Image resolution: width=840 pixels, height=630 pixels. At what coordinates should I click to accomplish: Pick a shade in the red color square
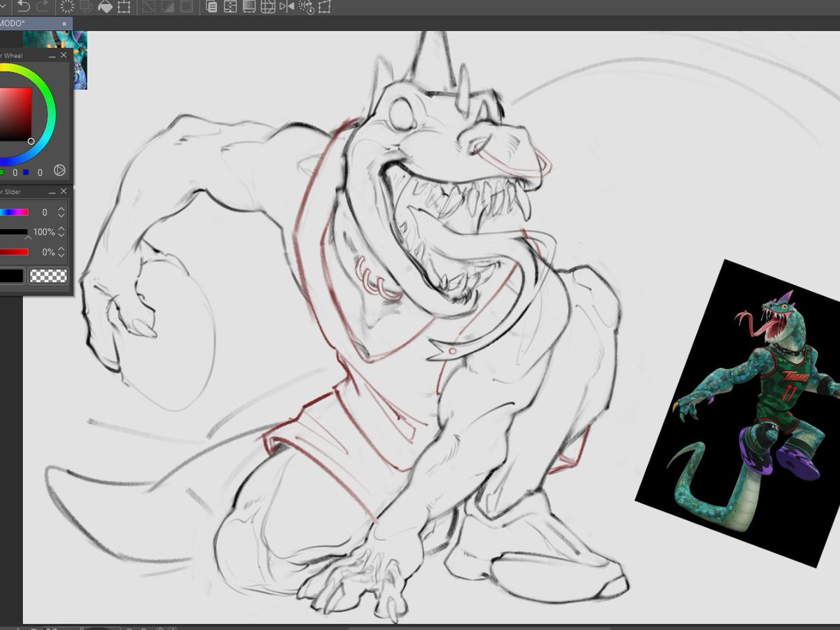[x=15, y=114]
